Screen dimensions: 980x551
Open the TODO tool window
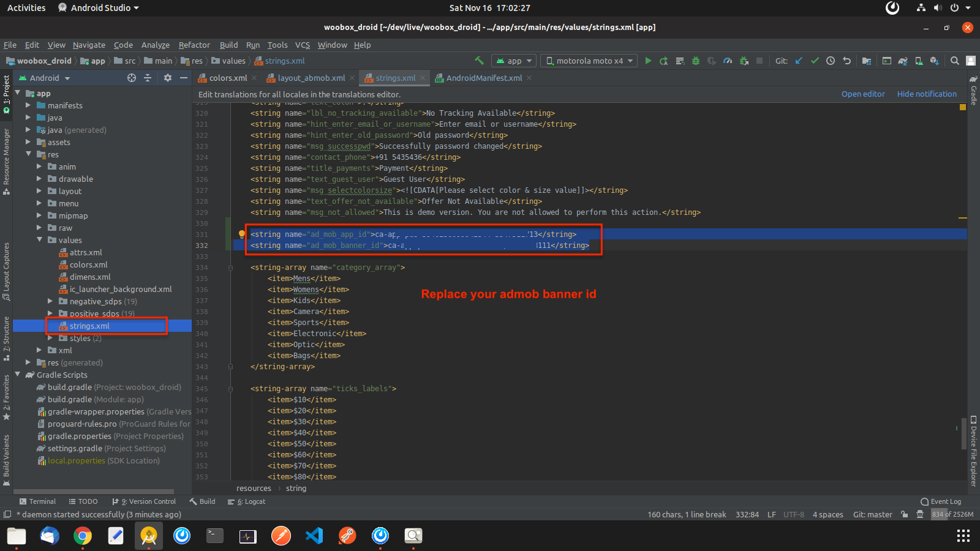tap(83, 501)
